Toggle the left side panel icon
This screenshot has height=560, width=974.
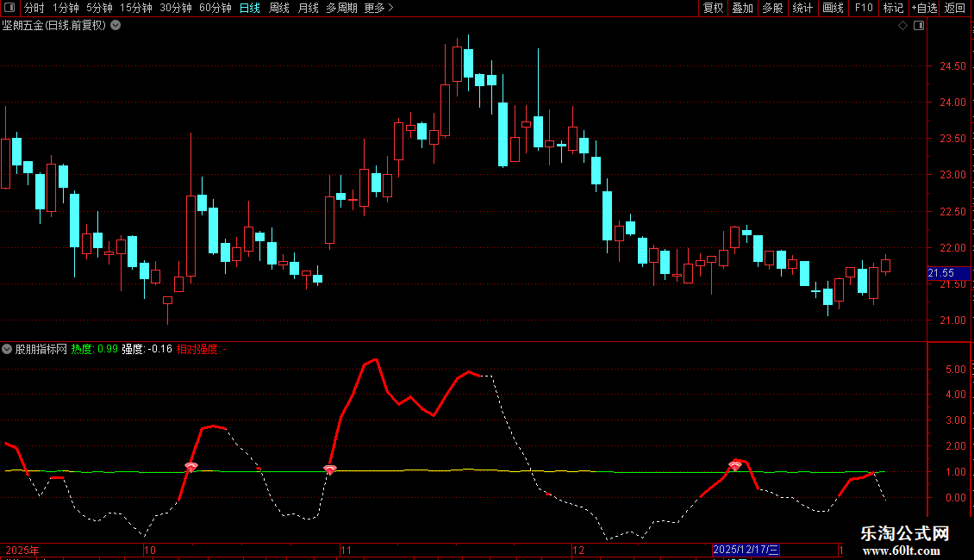tap(9, 8)
